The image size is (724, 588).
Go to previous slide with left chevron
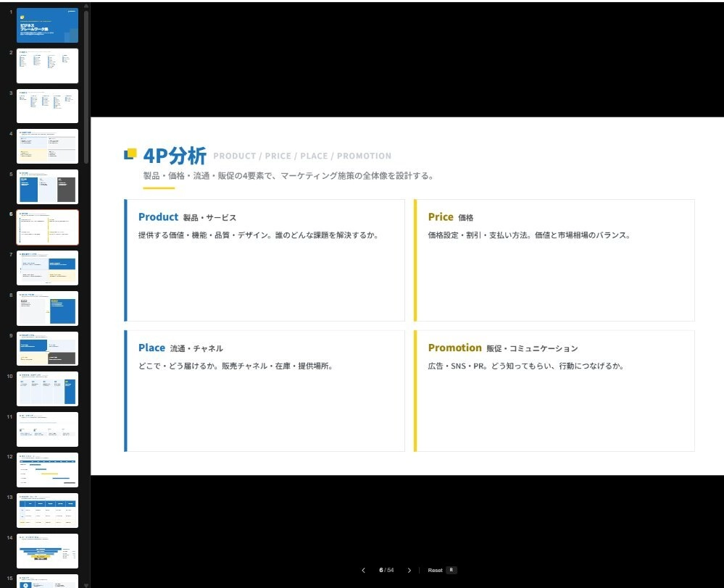tap(363, 570)
